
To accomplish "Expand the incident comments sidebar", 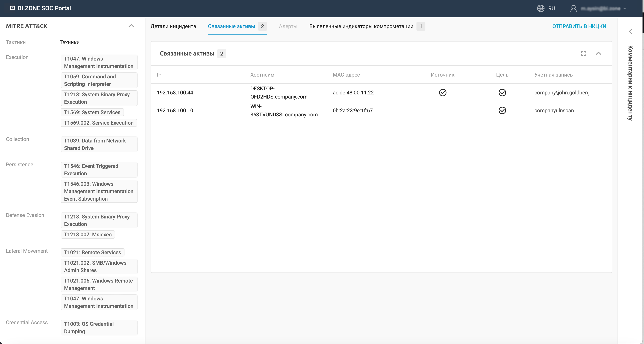I will pyautogui.click(x=630, y=31).
